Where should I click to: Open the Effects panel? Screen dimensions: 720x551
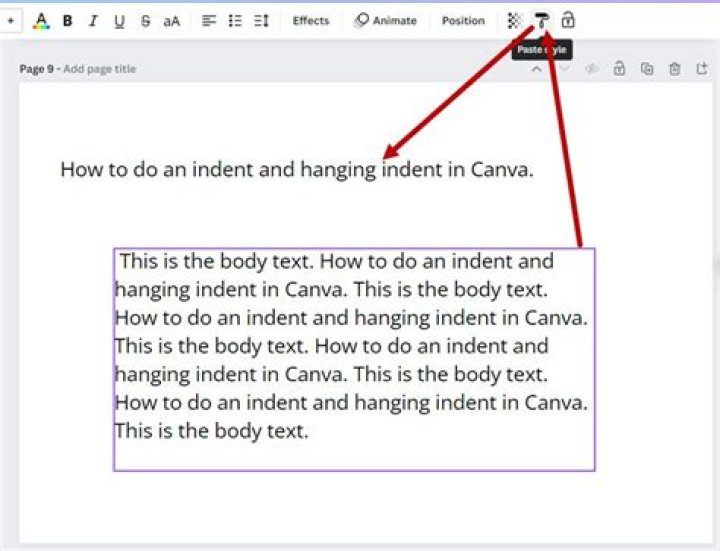click(311, 21)
